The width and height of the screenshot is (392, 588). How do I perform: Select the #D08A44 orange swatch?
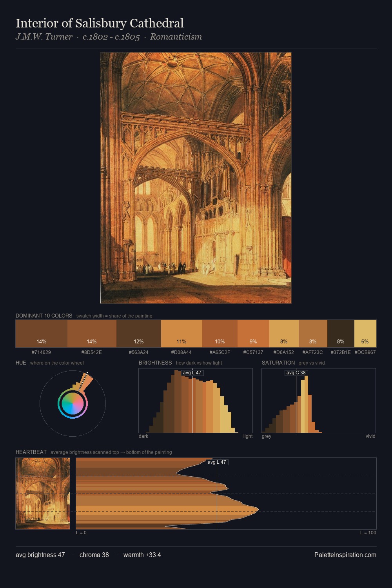point(181,334)
